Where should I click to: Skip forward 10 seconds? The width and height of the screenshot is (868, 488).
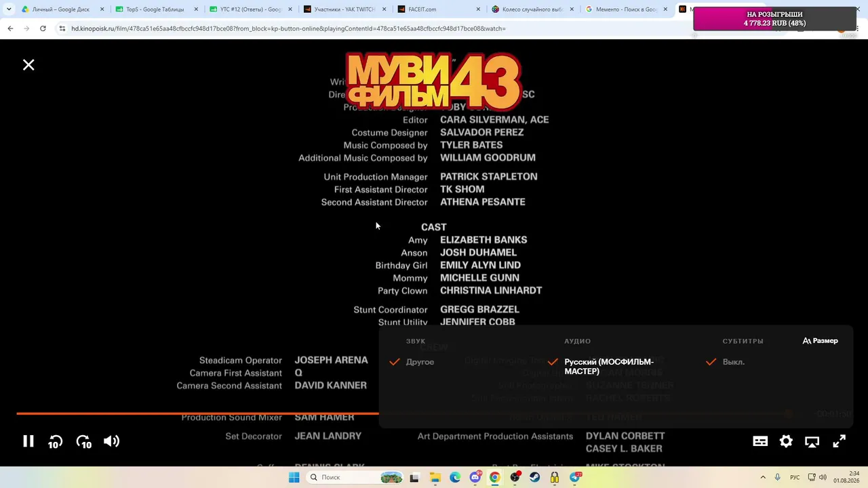point(83,442)
